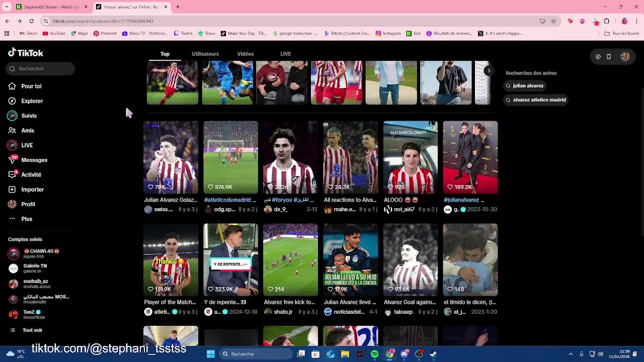The width and height of the screenshot is (644, 362).
Task: Click #julianalvarez hashtag link
Action: [x=461, y=200]
